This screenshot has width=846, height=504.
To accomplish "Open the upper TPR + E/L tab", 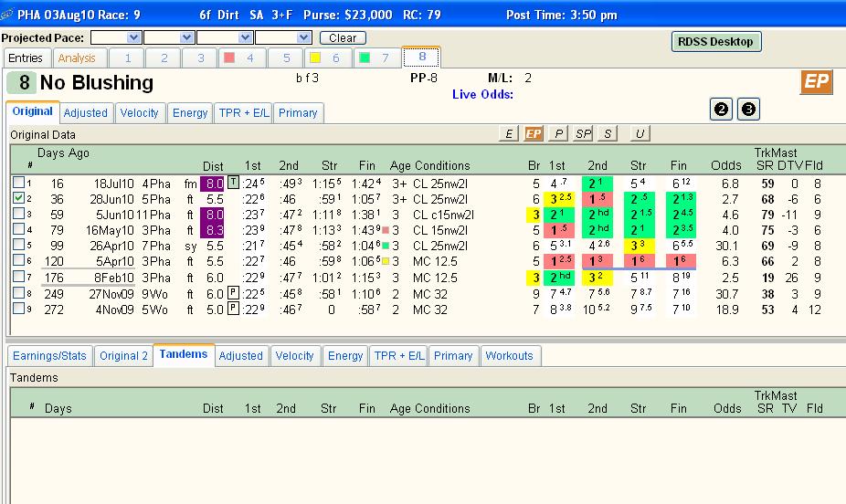I will [244, 113].
